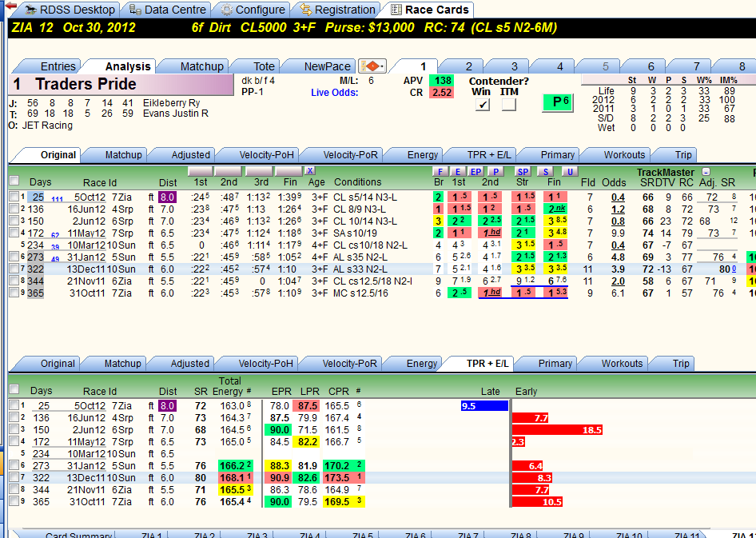
Task: Click the blank button above 2nd column
Action: (228, 171)
